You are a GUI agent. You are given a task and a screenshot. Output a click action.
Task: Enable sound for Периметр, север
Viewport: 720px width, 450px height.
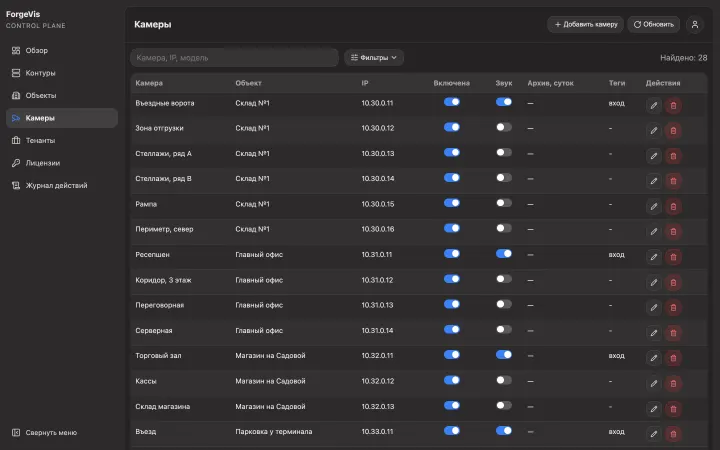pyautogui.click(x=504, y=228)
